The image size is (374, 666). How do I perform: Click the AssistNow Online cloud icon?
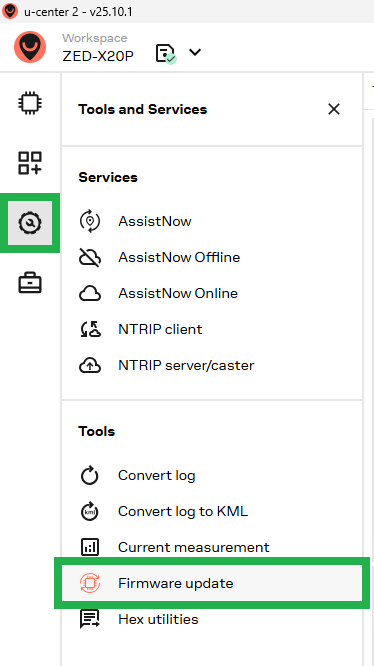click(x=90, y=294)
